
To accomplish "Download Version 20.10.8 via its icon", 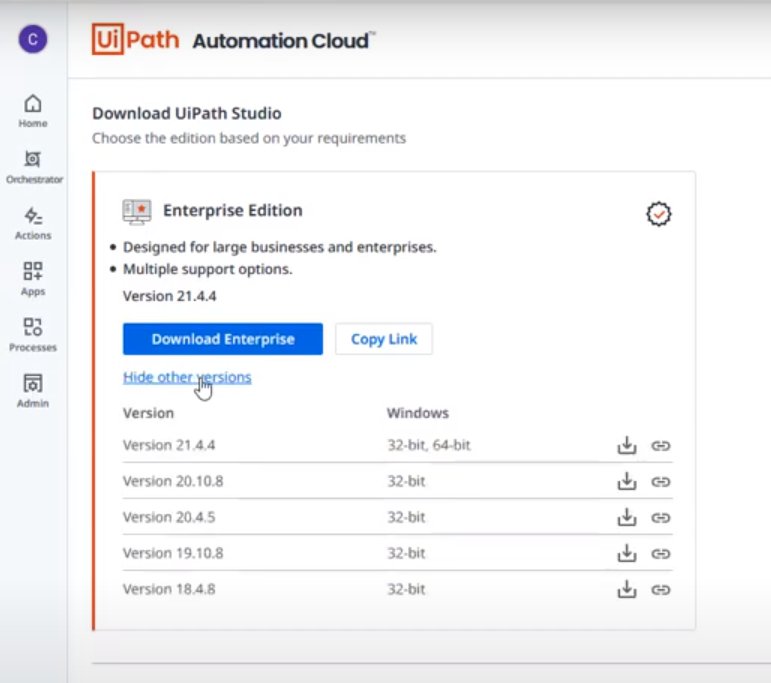I will tap(627, 481).
